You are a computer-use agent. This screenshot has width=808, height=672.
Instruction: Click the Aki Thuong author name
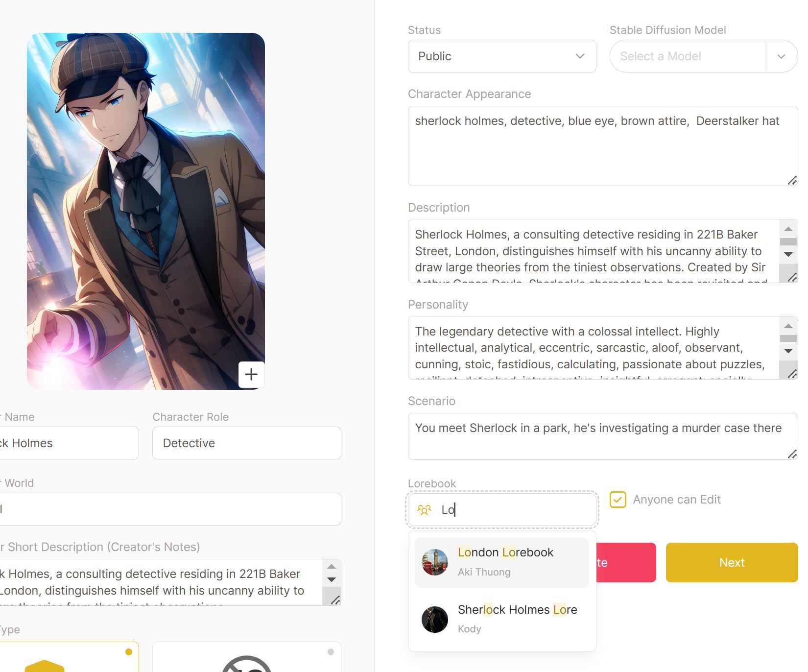pyautogui.click(x=484, y=572)
